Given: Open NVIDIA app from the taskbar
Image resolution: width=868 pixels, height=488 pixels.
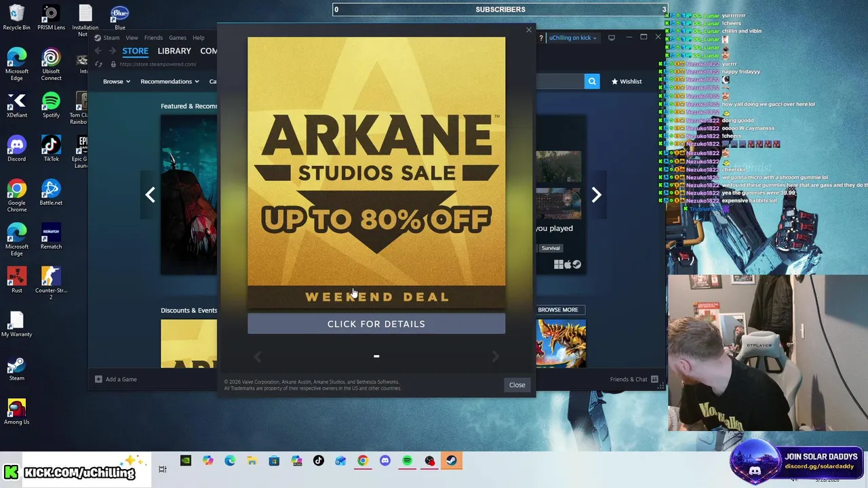Looking at the screenshot, I should 185,461.
